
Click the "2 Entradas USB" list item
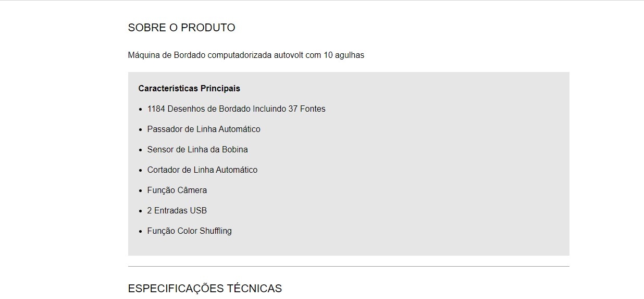pos(177,211)
